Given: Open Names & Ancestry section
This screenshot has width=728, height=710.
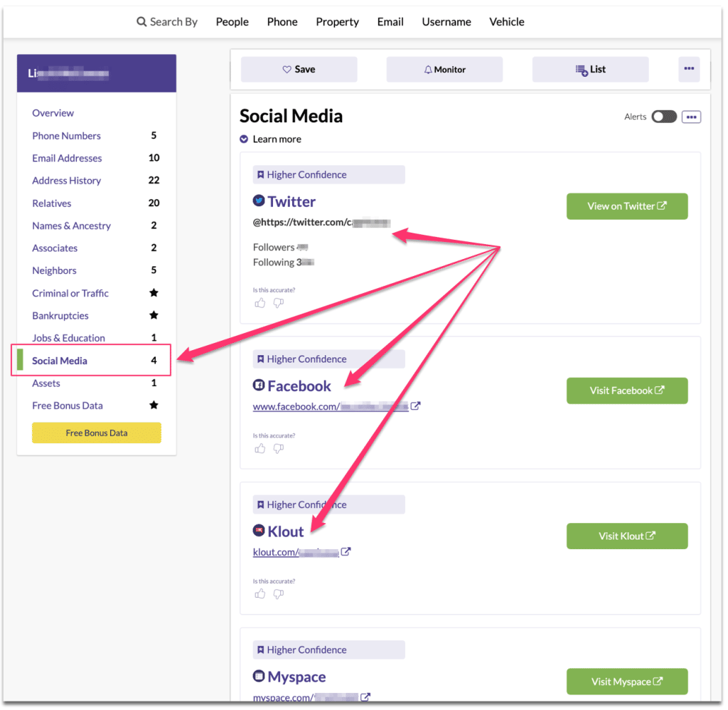Looking at the screenshot, I should pyautogui.click(x=72, y=226).
